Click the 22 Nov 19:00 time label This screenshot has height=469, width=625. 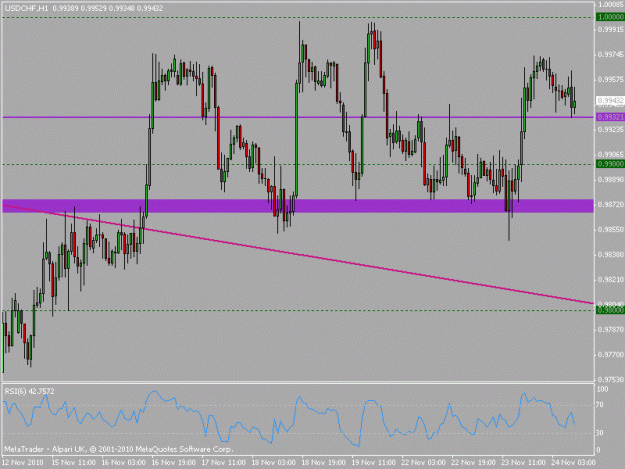point(474,462)
